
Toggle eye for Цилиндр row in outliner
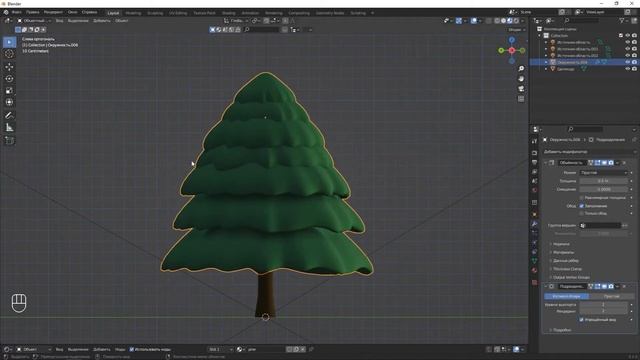[x=628, y=69]
